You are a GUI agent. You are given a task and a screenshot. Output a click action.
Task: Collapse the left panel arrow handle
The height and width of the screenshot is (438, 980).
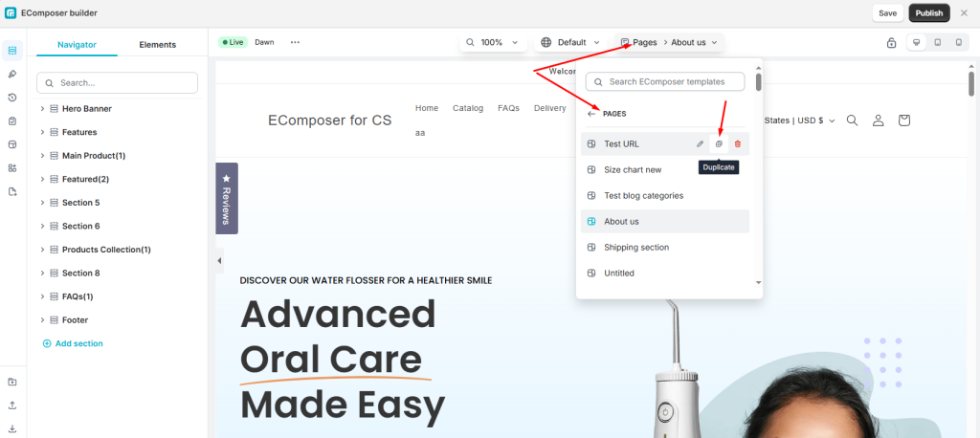click(219, 260)
